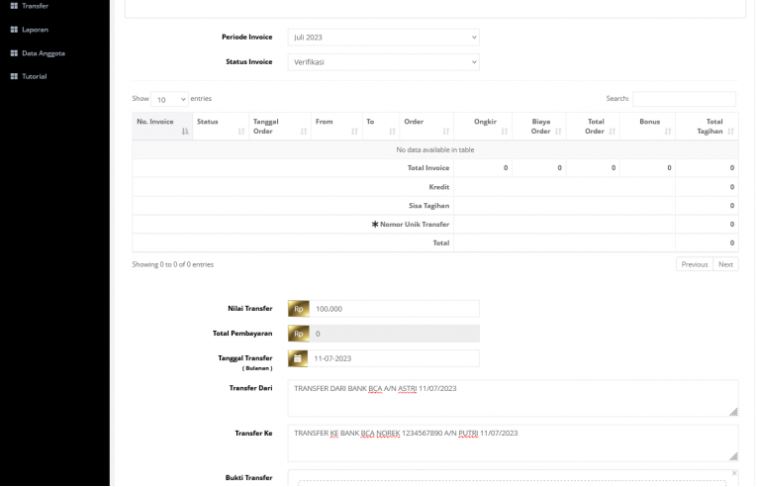Sort the table by Tanggal Order column

point(277,126)
